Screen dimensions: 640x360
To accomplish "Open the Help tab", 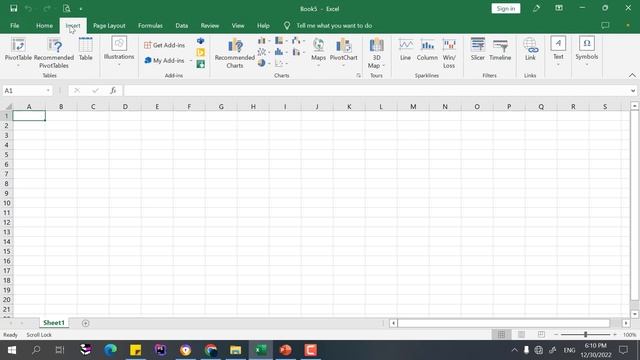I will click(x=263, y=25).
